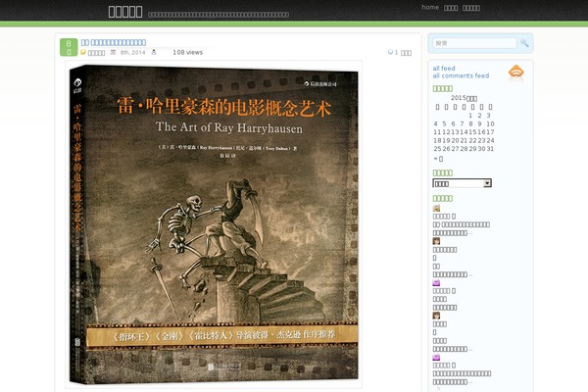Open the orange RSS feed icon
Viewport: 588px width, 392px height.
pyautogui.click(x=516, y=73)
